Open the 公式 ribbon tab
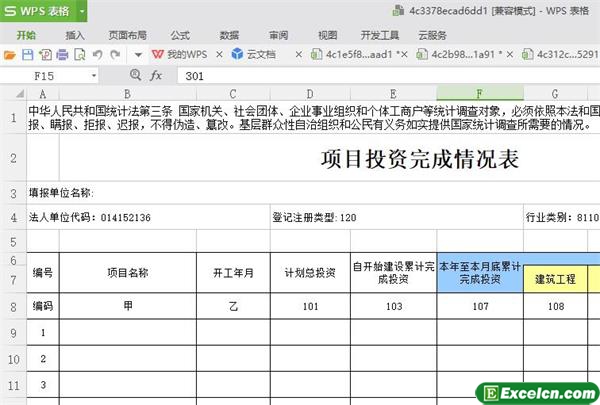 [x=180, y=33]
